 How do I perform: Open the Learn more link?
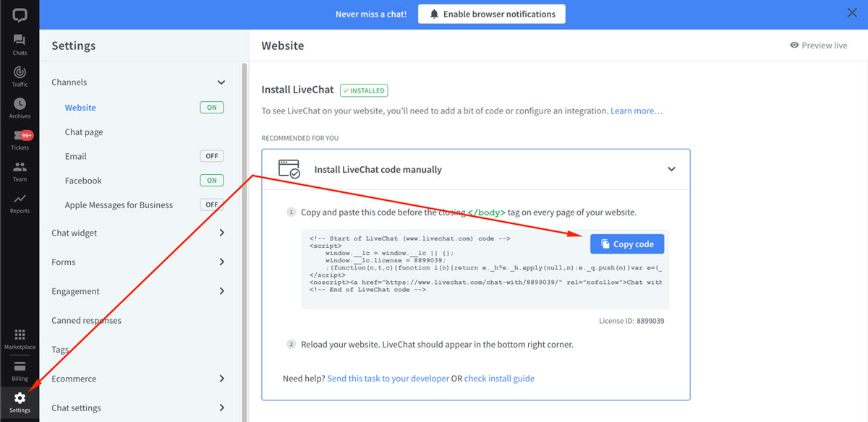(637, 111)
